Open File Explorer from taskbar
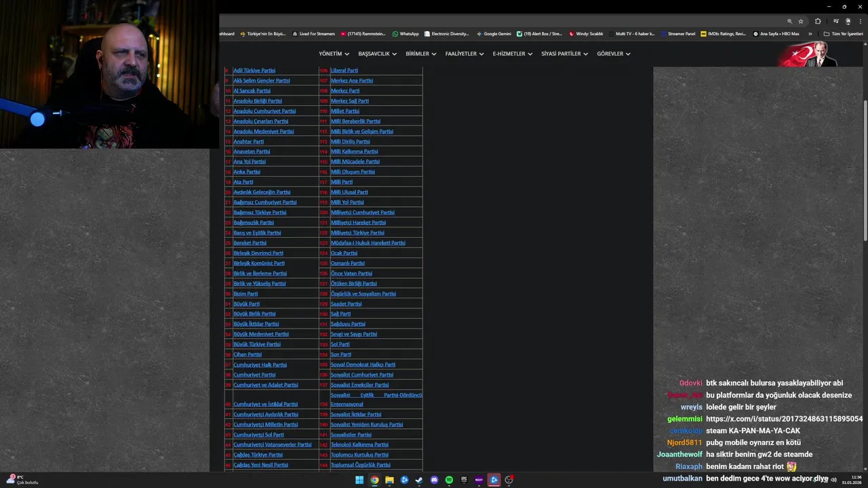Screen dimensions: 868x488 pos(389,480)
